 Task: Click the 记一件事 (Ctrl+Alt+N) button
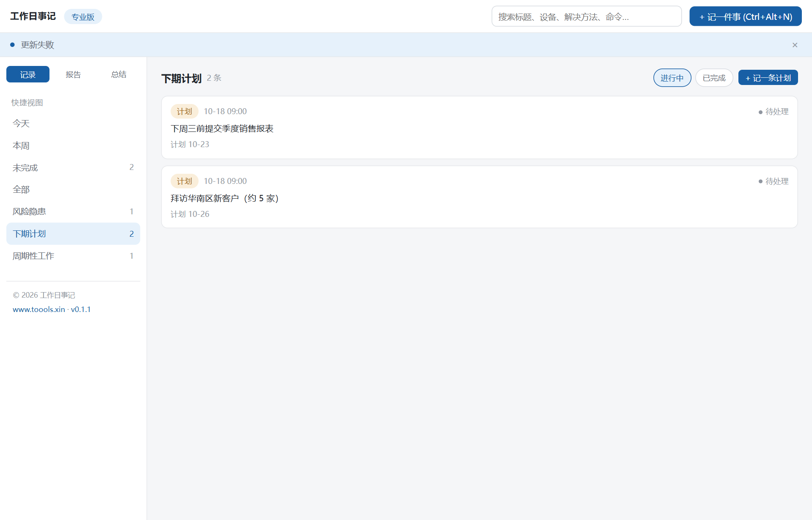(745, 16)
